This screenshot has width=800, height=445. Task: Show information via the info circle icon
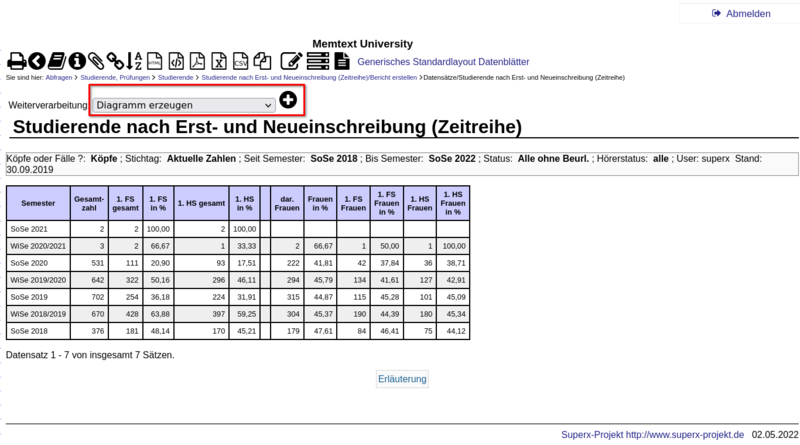point(77,61)
